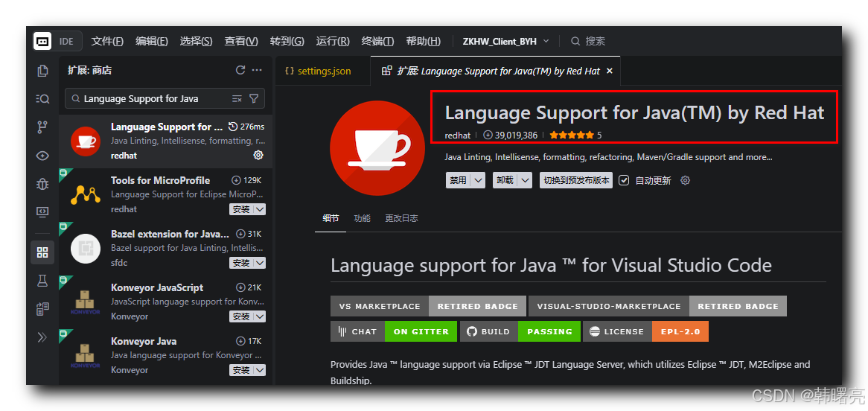This screenshot has height=411, width=868.
Task: Click the large Java coffee cup logo
Action: [x=379, y=147]
